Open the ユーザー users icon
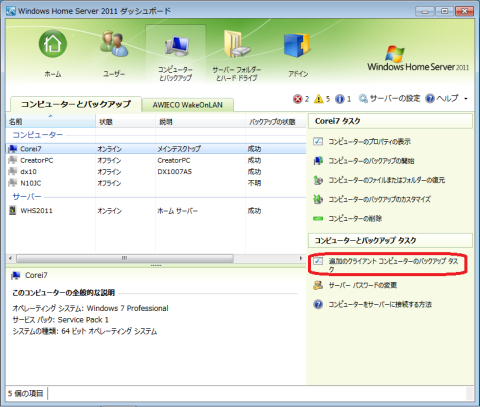The width and height of the screenshot is (480, 407). [x=114, y=44]
